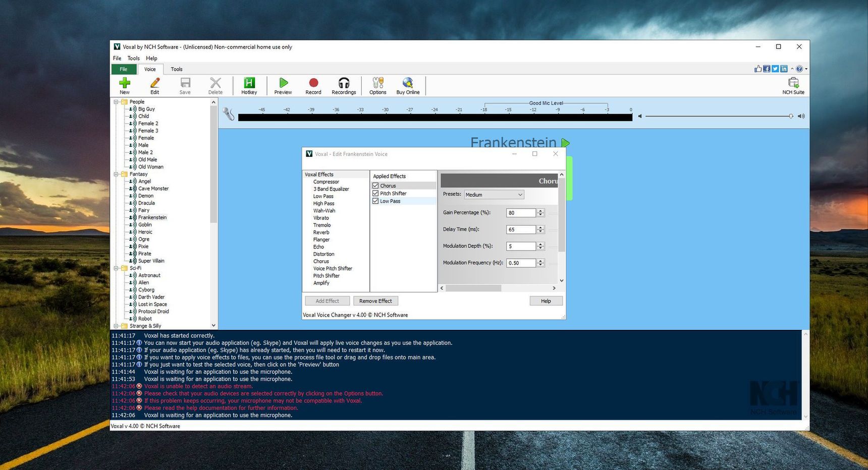Switch to the Tools ribbon tab
The height and width of the screenshot is (470, 868).
(x=177, y=69)
